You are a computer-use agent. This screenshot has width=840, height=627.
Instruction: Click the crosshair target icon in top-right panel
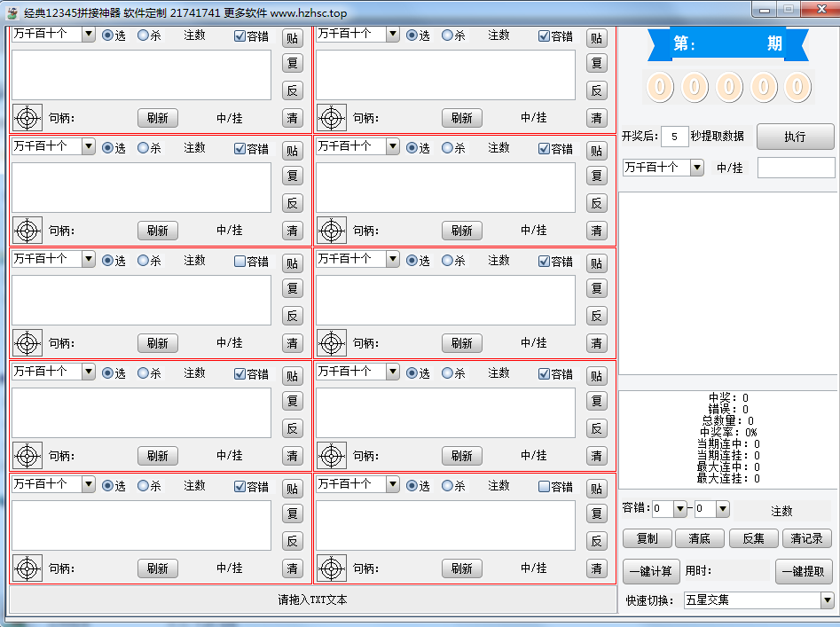click(332, 118)
